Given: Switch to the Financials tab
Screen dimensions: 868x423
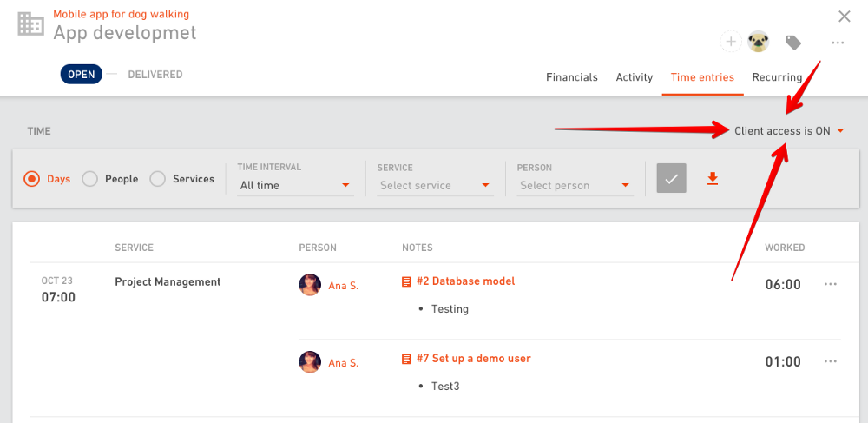Looking at the screenshot, I should 572,77.
